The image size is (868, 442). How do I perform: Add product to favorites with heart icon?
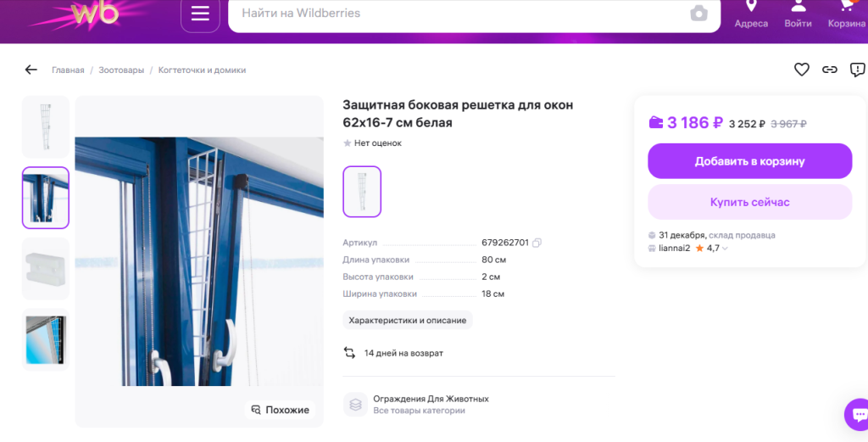801,70
